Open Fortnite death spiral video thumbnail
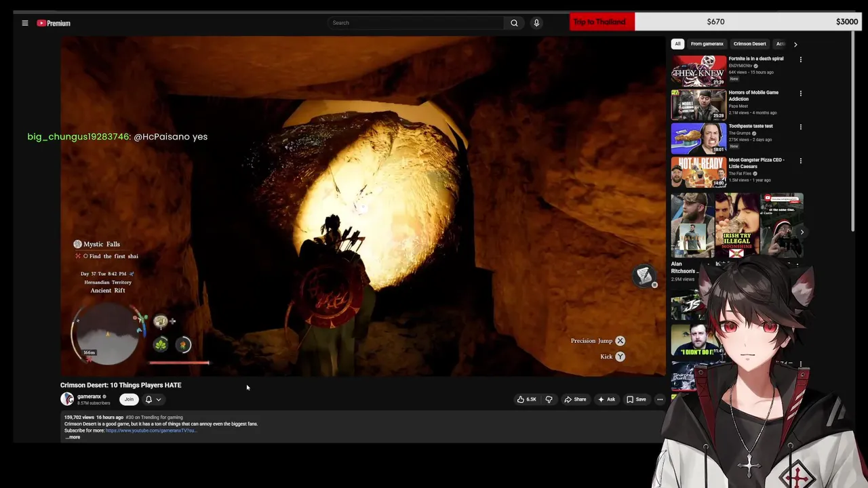The image size is (868, 488). click(698, 70)
